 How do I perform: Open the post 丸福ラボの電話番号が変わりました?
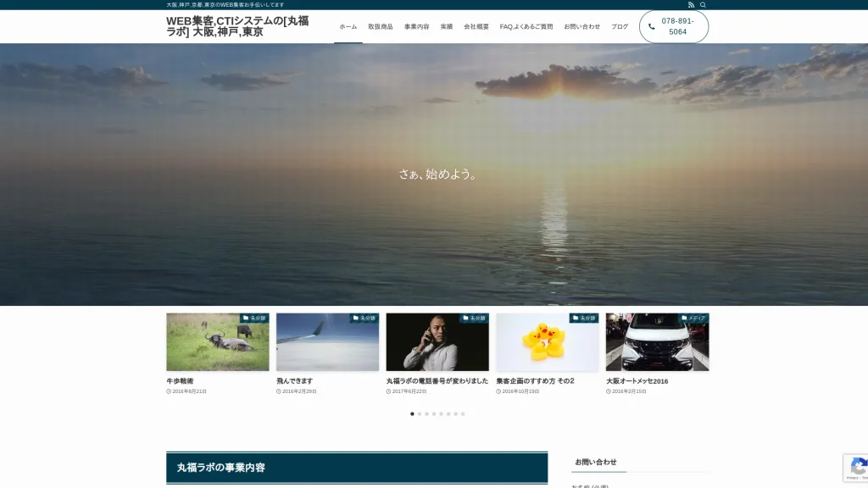click(x=437, y=381)
